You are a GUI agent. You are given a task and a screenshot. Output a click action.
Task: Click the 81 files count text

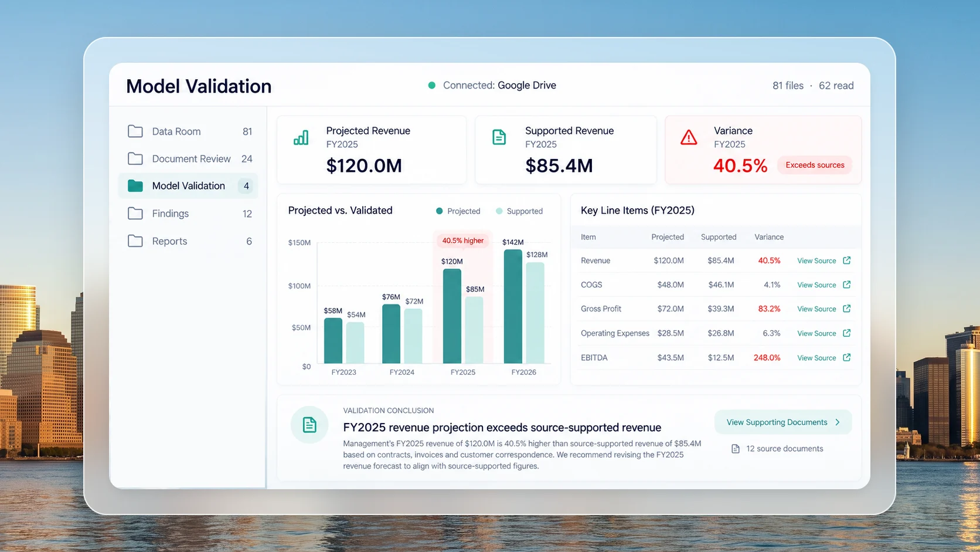pos(788,86)
